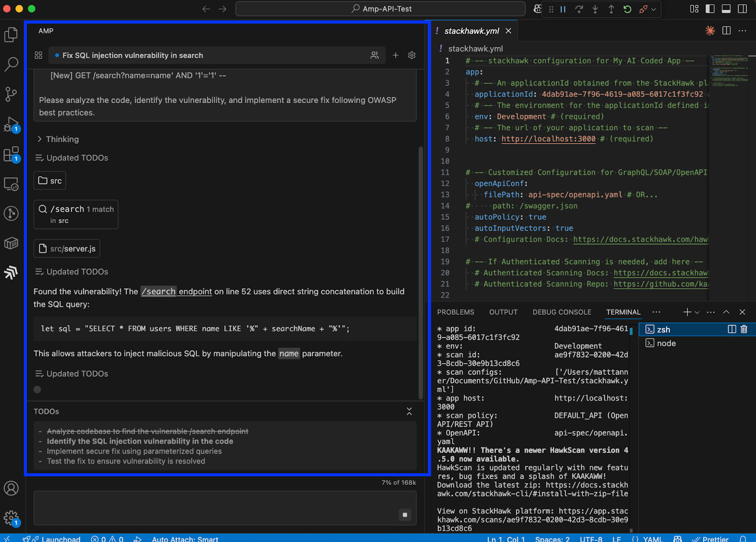756x542 pixels.
Task: Switch to the PROBLEMS tab
Action: coord(455,312)
